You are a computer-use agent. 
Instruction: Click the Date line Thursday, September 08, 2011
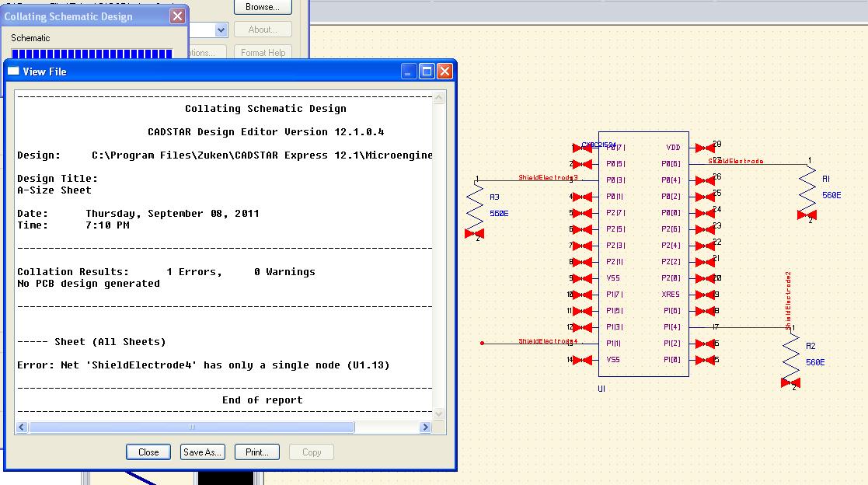(138, 213)
